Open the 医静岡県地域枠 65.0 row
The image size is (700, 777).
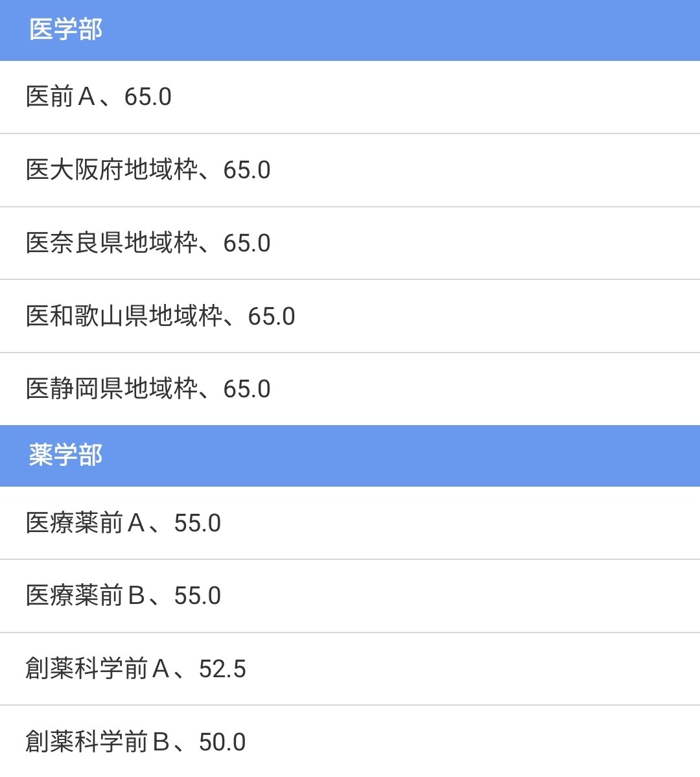coord(350,389)
